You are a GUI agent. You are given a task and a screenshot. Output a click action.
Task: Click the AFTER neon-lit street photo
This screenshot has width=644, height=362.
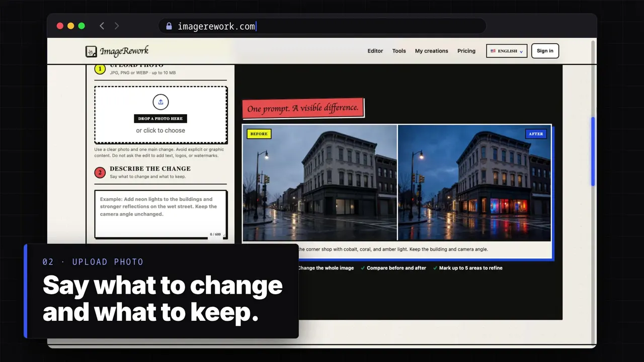tap(474, 183)
